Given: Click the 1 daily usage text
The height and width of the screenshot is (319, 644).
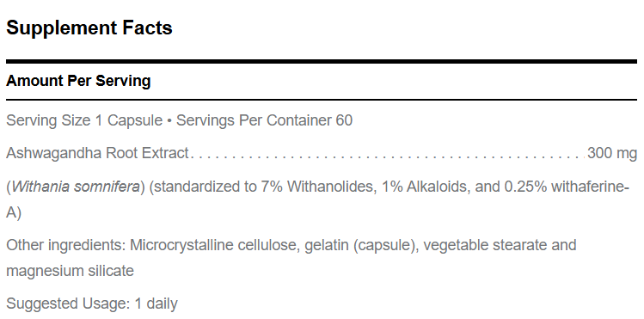Looking at the screenshot, I should coord(156,304).
